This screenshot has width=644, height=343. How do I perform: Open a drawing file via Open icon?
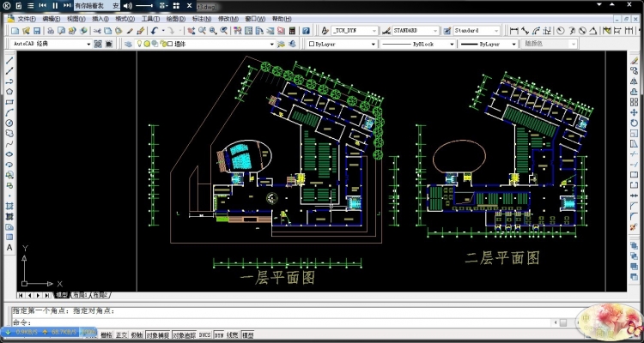pos(26,31)
